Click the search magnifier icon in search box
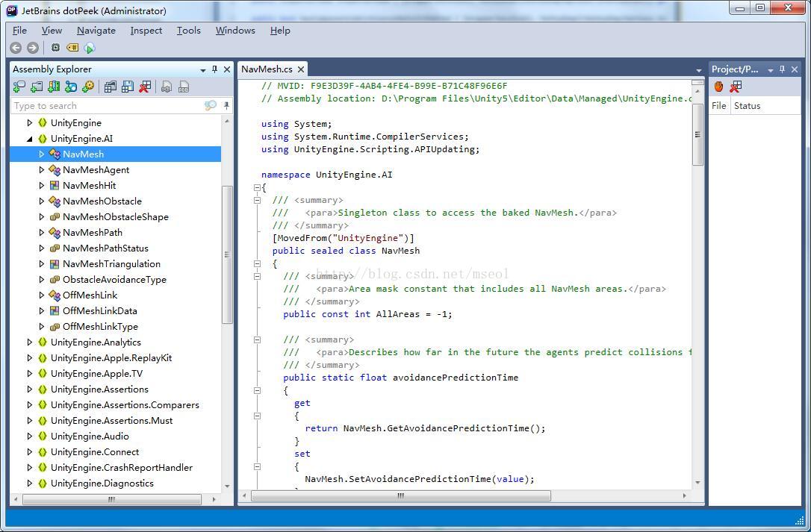The image size is (811, 532). pos(210,105)
